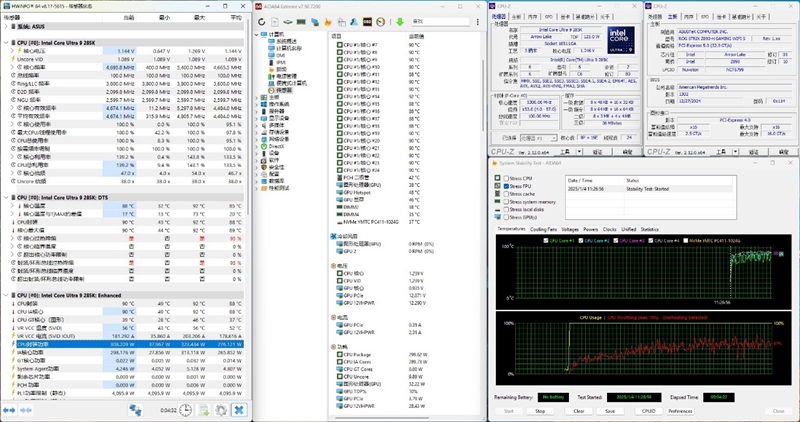Select the highlighted CPU封装功率 row in HWiNFO

(x=122, y=344)
